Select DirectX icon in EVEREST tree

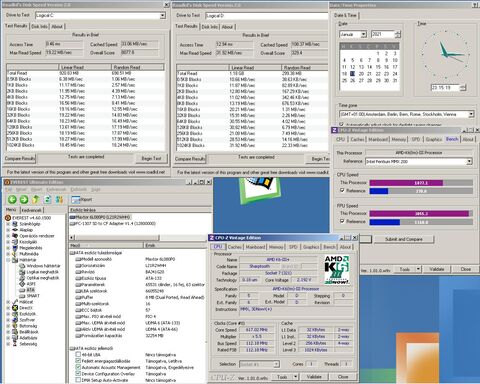click(x=15, y=308)
